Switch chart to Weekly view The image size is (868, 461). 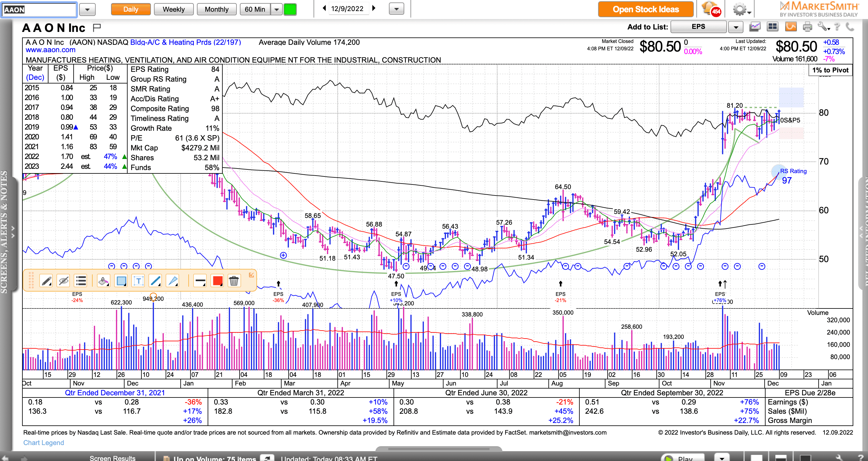tap(174, 10)
